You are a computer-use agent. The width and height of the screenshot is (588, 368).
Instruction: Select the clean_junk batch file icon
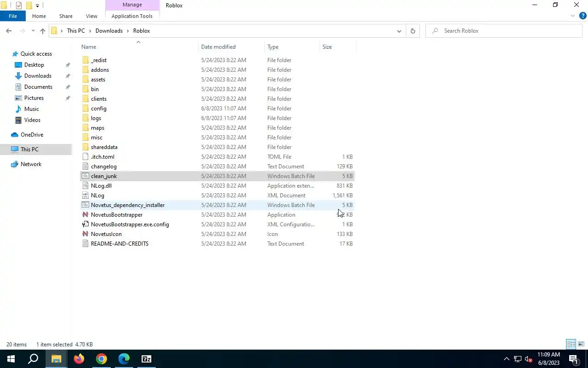85,176
